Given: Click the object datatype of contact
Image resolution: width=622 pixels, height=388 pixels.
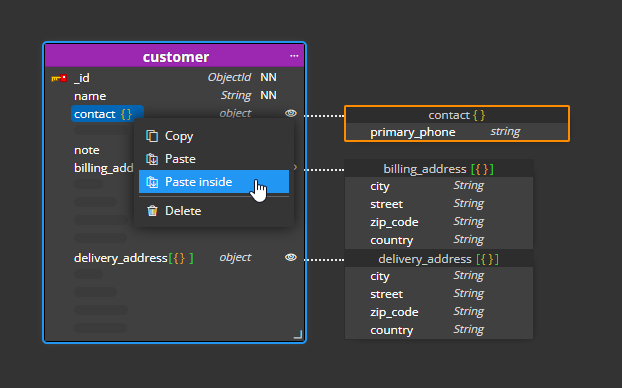Looking at the screenshot, I should click(x=235, y=113).
